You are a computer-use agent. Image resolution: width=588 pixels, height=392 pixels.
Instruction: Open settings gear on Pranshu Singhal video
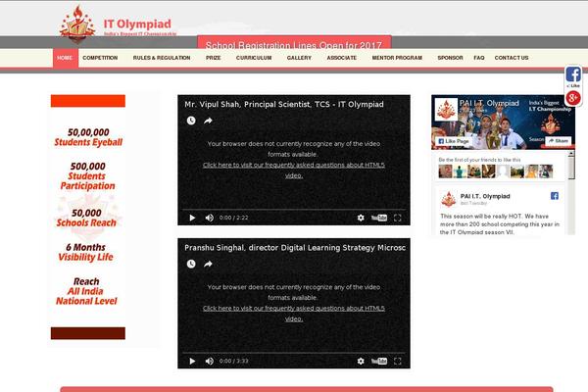click(x=361, y=361)
